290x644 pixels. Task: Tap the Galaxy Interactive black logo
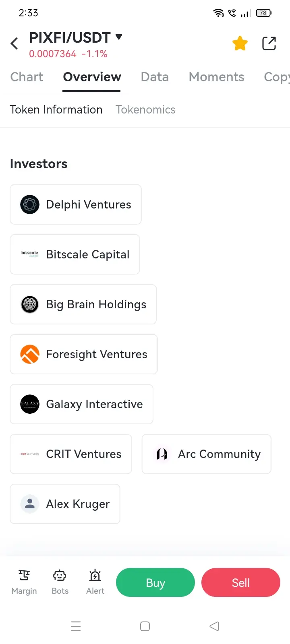coord(30,404)
